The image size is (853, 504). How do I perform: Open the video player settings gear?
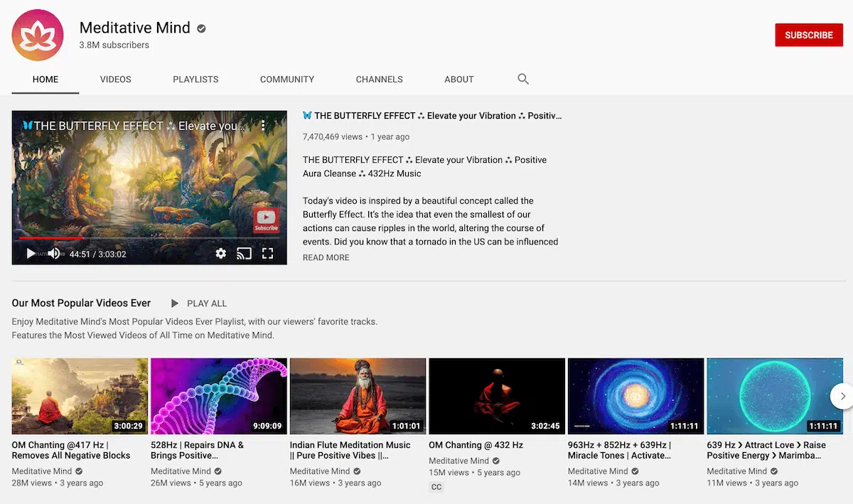(x=220, y=253)
